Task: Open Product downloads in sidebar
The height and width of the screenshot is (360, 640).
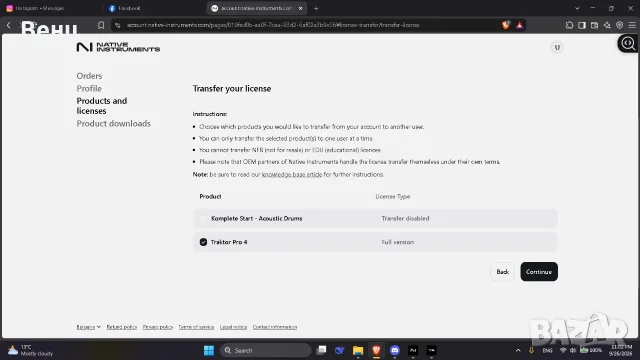Action: (x=113, y=124)
